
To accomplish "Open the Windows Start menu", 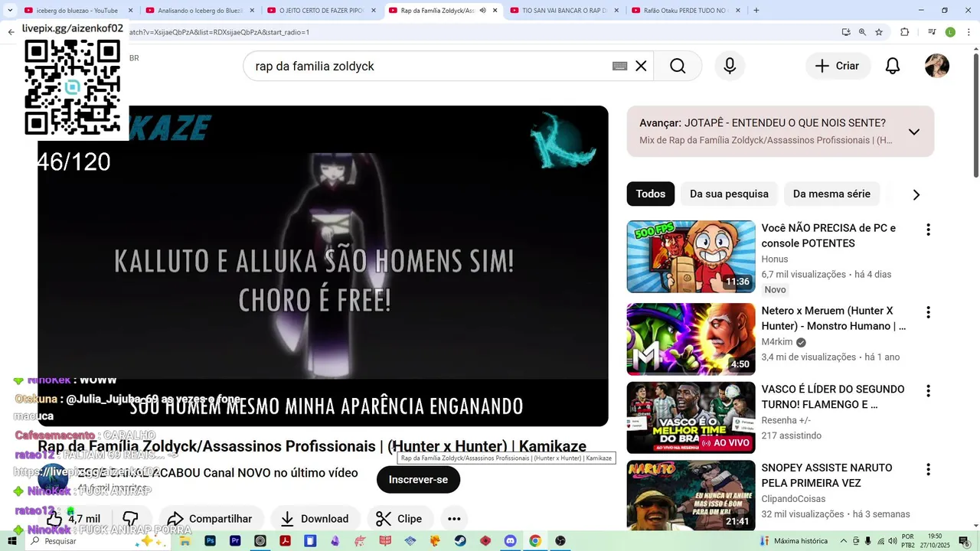I will [x=12, y=541].
